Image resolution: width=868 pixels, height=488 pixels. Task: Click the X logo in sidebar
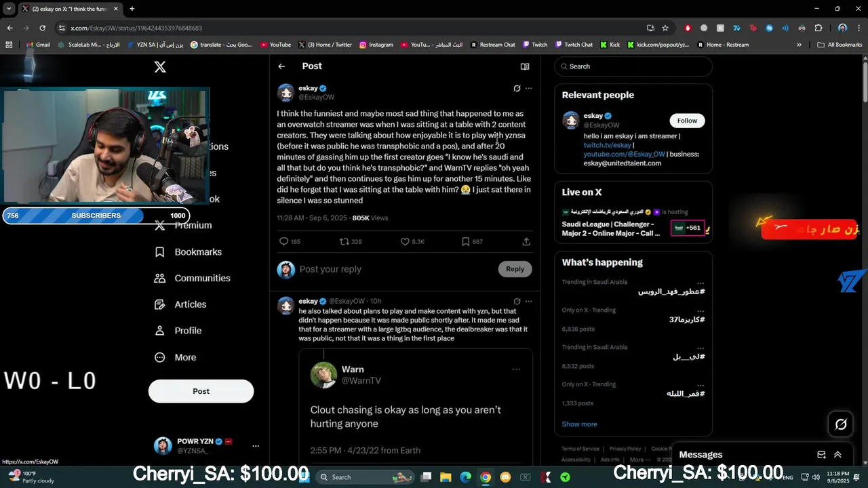(x=160, y=66)
